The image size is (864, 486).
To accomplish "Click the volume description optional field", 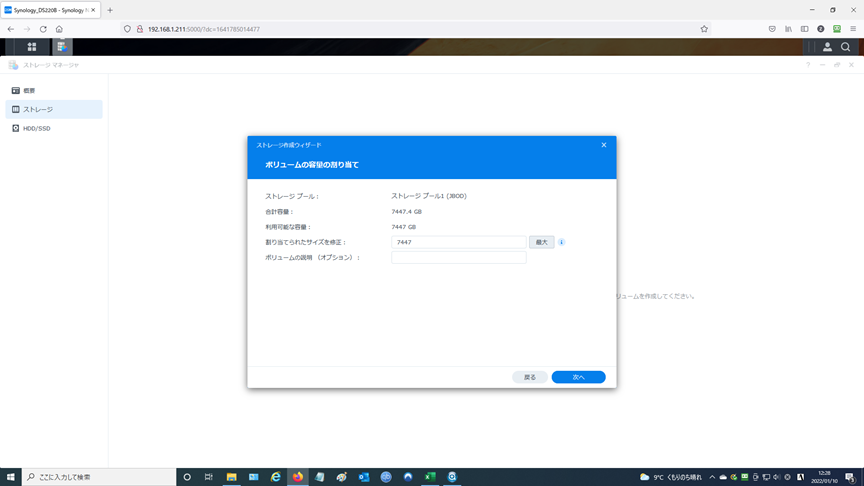I will pos(458,257).
